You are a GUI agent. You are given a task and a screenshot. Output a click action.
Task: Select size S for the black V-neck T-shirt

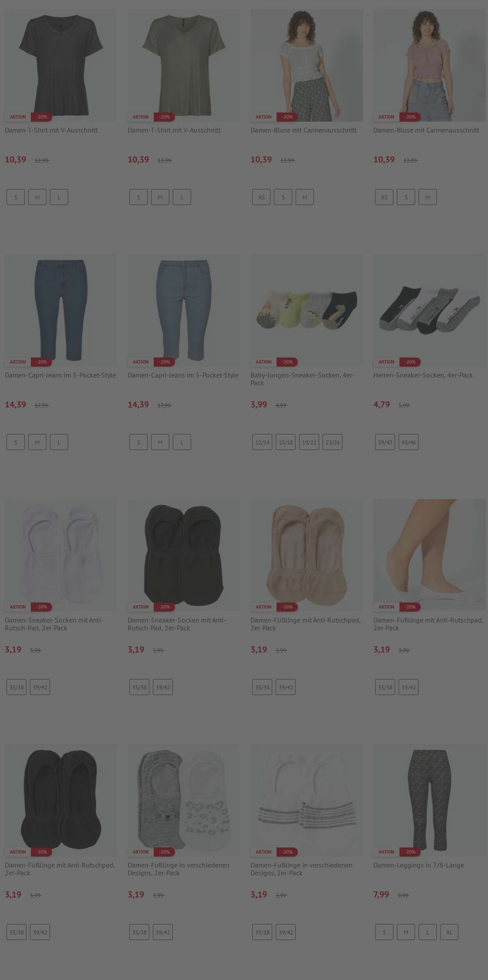(x=16, y=197)
